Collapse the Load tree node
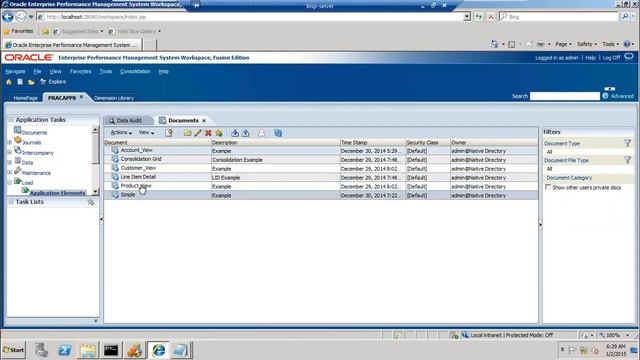640x360 pixels. [x=10, y=182]
